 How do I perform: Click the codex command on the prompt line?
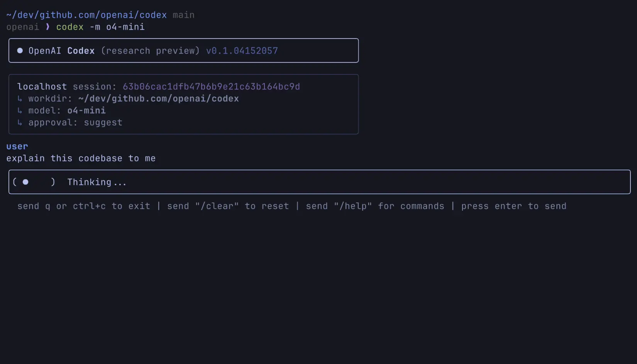coord(70,27)
